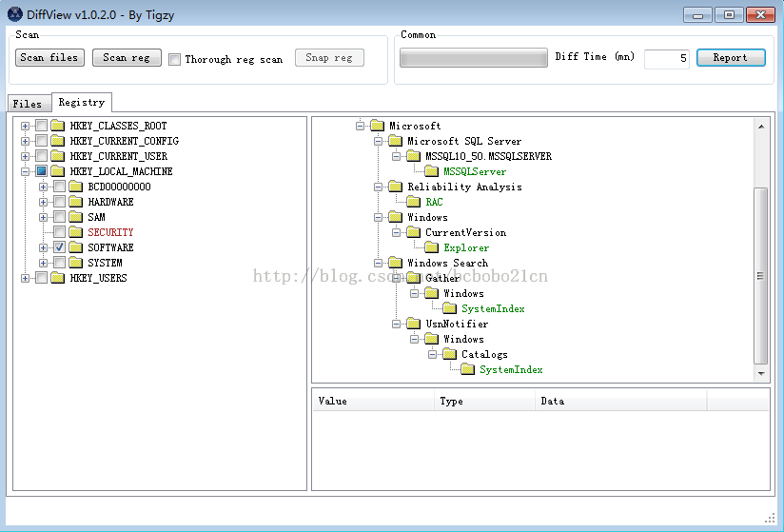Collapse the Microsoft node

pos(360,126)
